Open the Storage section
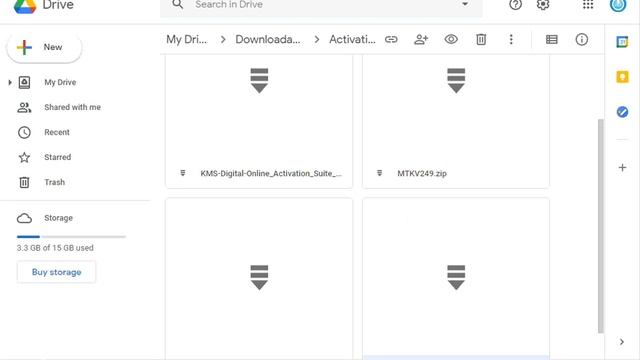This screenshot has width=640, height=360. click(58, 218)
